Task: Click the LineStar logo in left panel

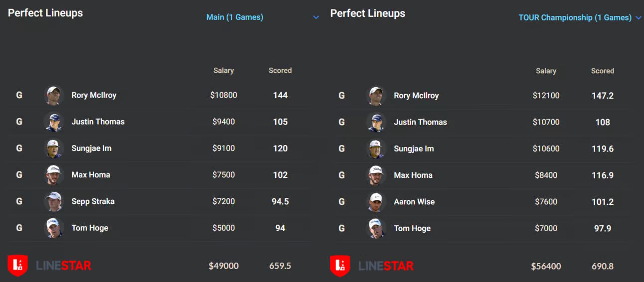Action: coord(49,266)
